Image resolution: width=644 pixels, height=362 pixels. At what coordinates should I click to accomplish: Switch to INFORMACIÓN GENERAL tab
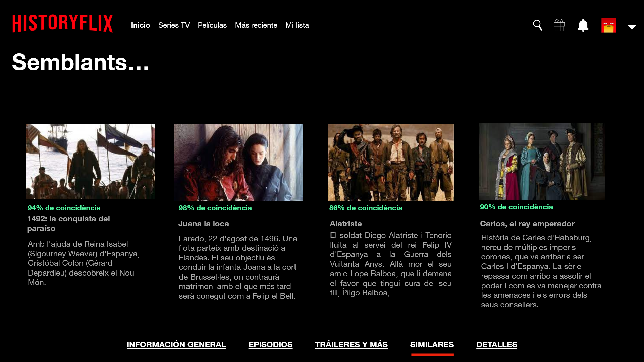point(176,344)
